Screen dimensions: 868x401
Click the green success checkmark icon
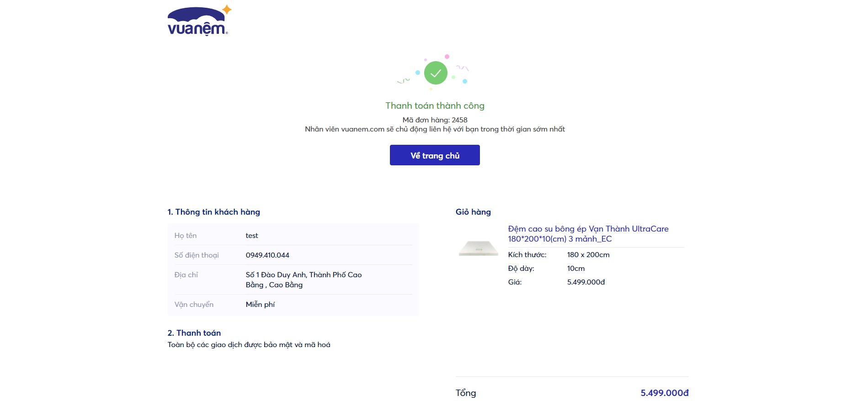[436, 73]
